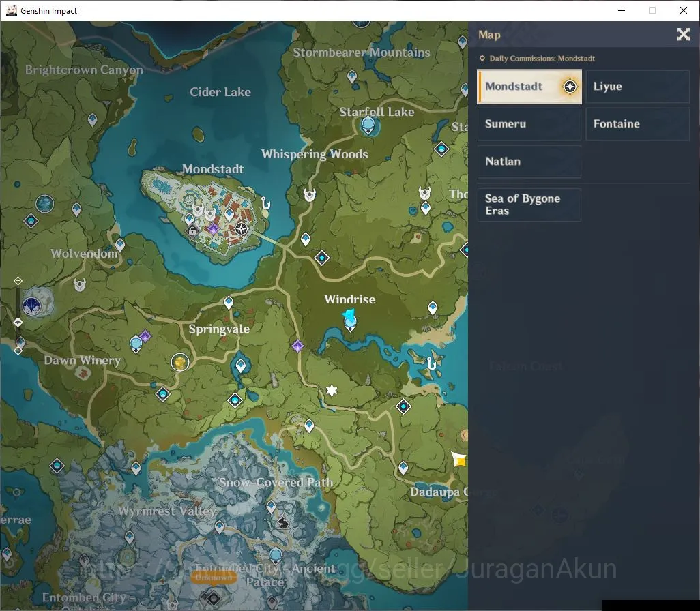The image size is (700, 611).
Task: Click the Whispering Woods label
Action: (315, 154)
